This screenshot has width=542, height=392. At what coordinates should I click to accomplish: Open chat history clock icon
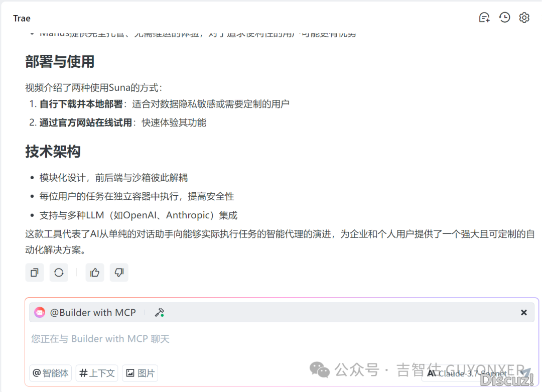pyautogui.click(x=504, y=18)
